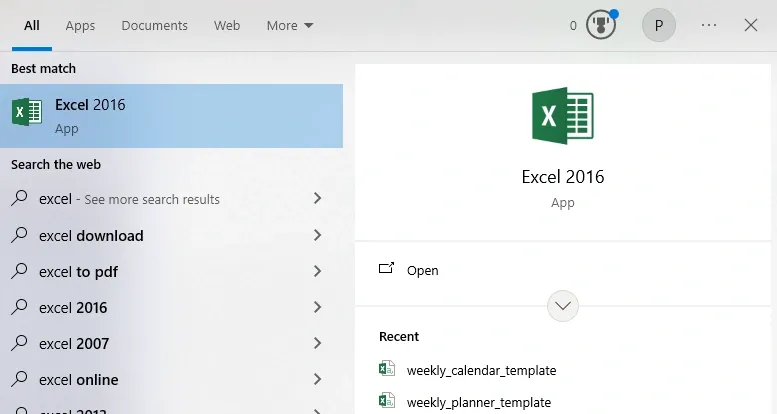Open the user profile P avatar
777x414 pixels.
[658, 25]
